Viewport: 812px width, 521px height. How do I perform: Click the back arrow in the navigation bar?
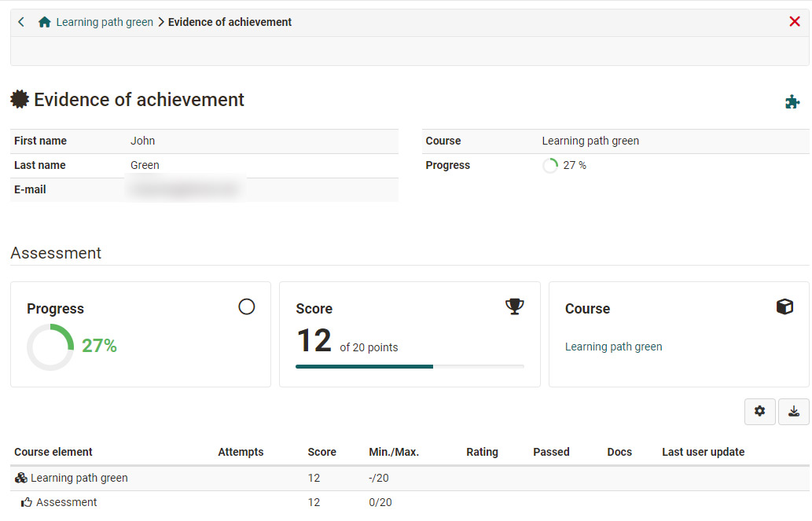[x=20, y=22]
